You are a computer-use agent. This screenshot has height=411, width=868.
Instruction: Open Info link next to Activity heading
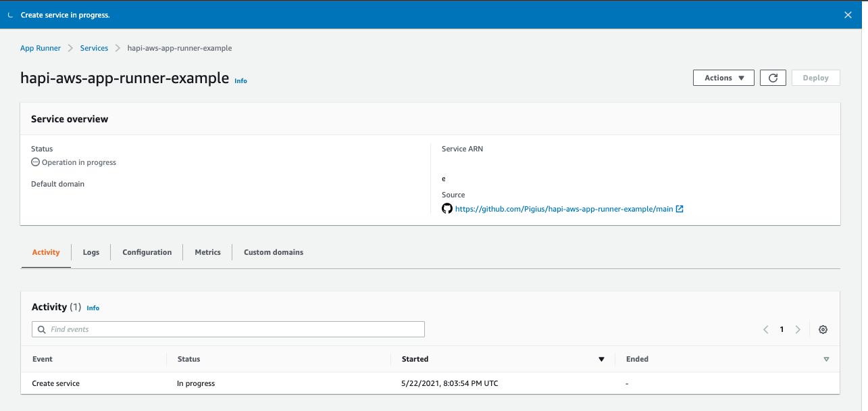tap(93, 308)
